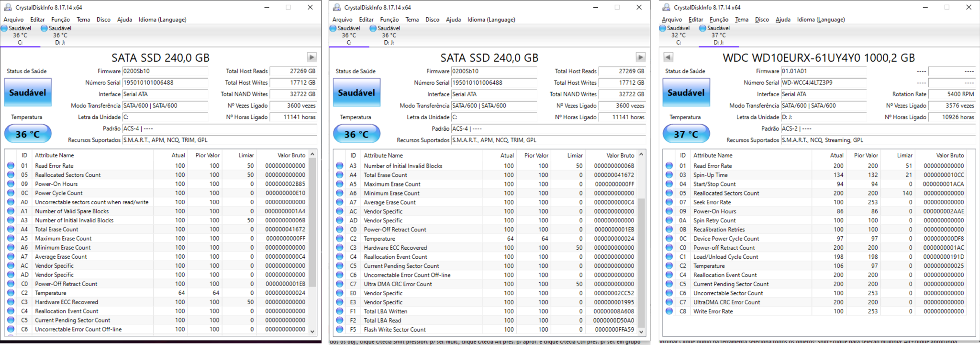This screenshot has height=345, width=980.
Task: Select Reallocated Sectors Count row in right window
Action: click(x=815, y=193)
